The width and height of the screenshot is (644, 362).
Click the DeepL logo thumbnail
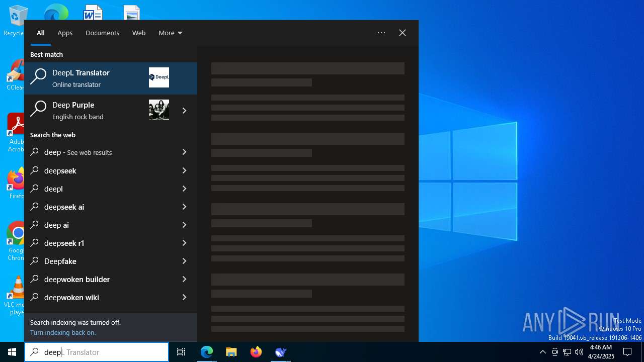tap(159, 77)
